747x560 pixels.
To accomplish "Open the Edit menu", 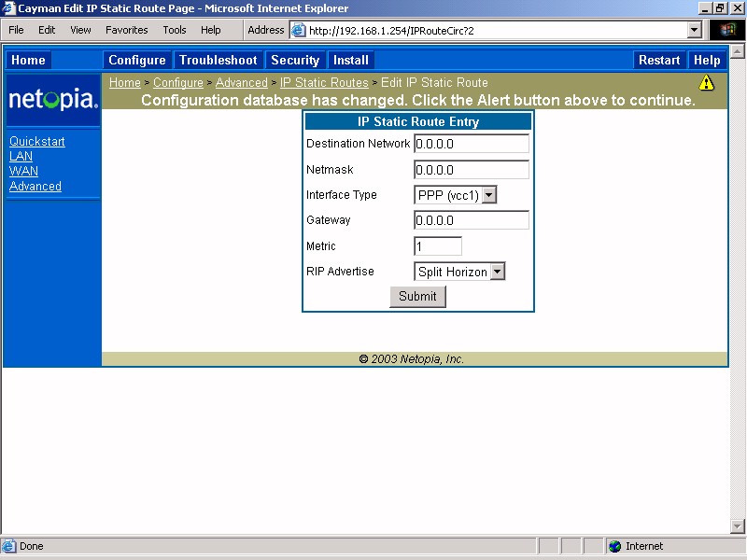I will pyautogui.click(x=47, y=30).
